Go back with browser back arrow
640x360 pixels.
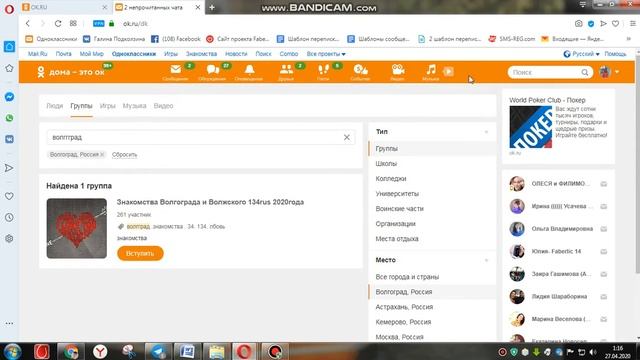(x=28, y=24)
